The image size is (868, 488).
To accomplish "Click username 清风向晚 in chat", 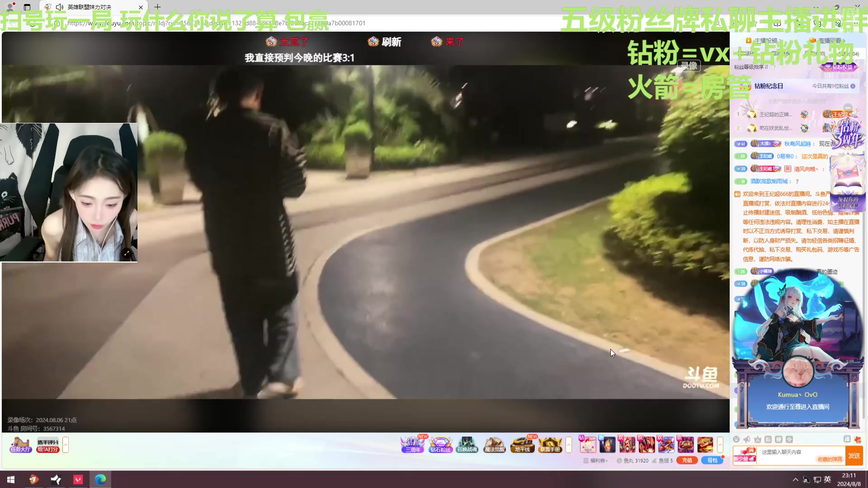I will (x=806, y=169).
